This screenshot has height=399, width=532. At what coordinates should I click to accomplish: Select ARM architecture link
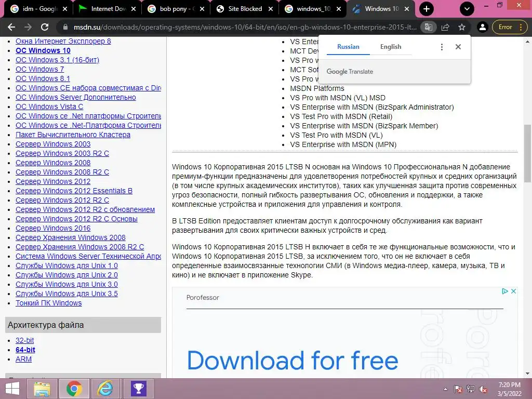coord(23,359)
